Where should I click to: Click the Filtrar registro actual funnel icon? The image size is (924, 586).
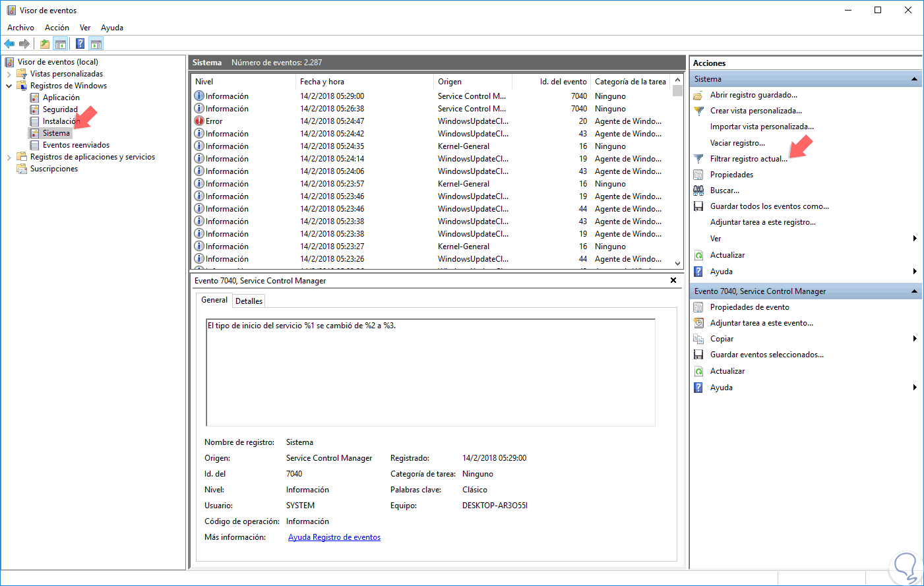tap(698, 159)
